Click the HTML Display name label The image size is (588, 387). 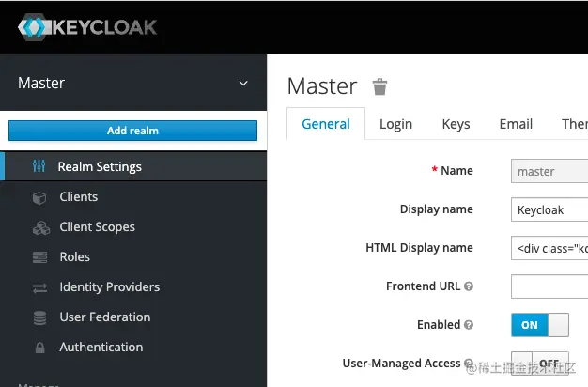click(419, 248)
